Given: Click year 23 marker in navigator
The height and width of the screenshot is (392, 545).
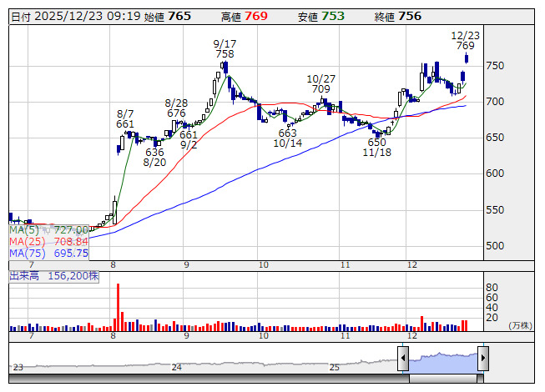Looking at the screenshot, I should [x=18, y=367].
